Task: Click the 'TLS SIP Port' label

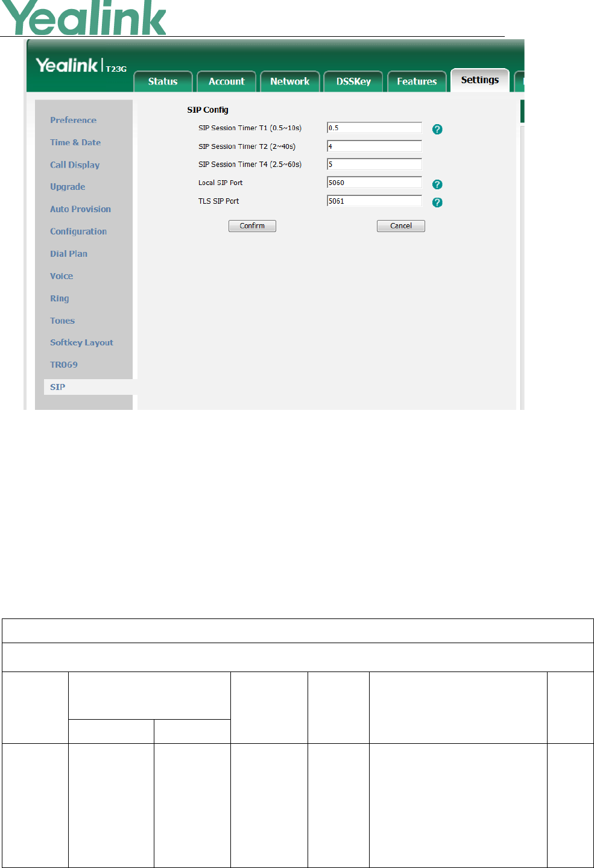Action: [218, 201]
